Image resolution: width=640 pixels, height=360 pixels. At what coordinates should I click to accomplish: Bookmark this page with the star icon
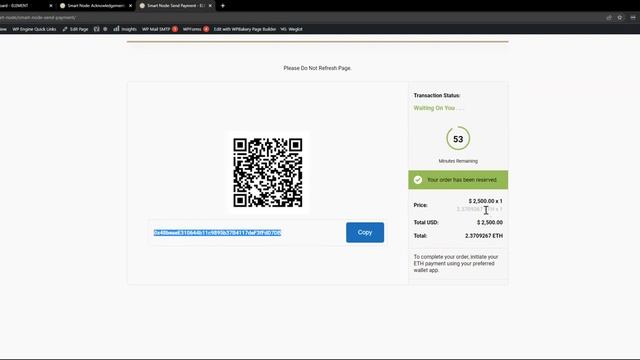pos(620,18)
